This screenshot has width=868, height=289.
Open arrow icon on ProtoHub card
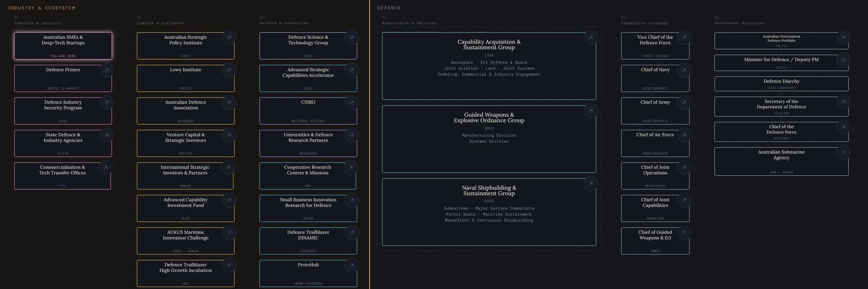coord(352,265)
